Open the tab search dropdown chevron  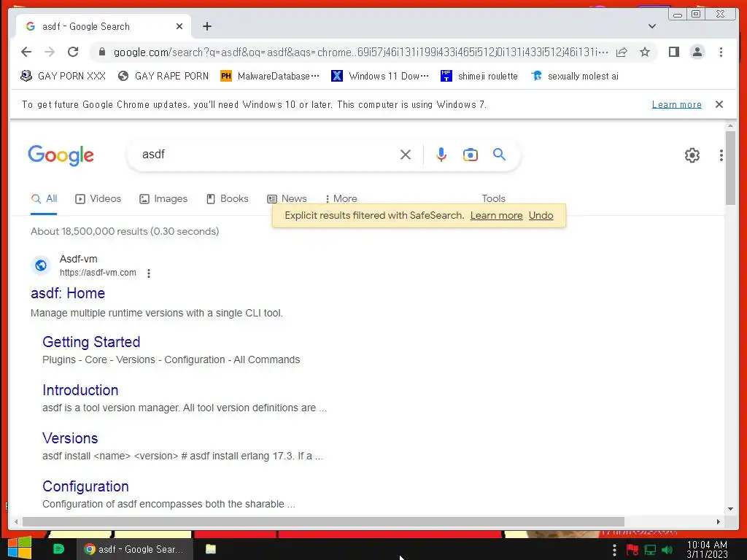(652, 26)
